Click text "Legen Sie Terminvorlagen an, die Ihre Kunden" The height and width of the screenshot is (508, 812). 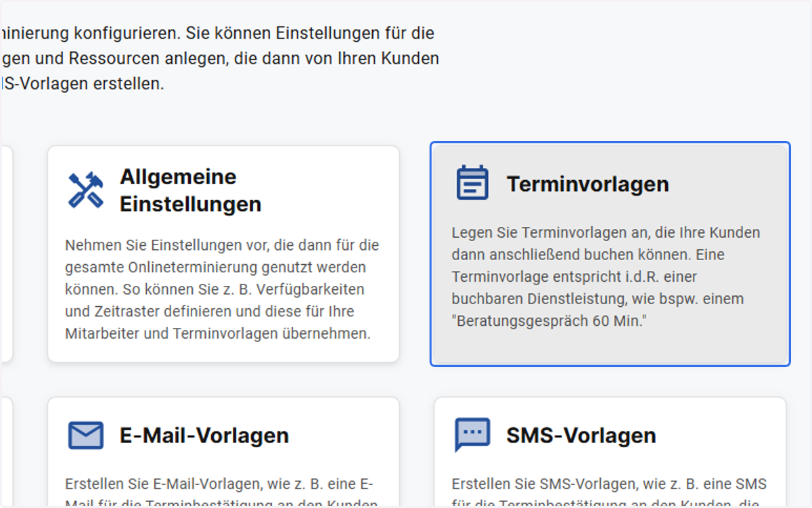point(606,233)
